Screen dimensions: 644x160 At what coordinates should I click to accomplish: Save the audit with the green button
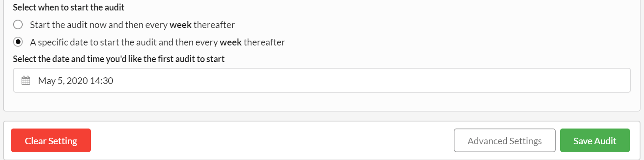click(595, 140)
